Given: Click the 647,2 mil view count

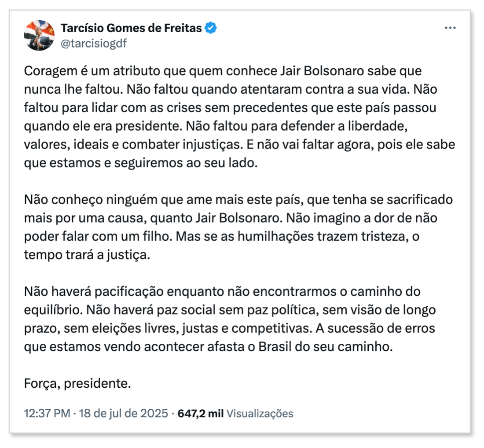Looking at the screenshot, I should pos(201,413).
